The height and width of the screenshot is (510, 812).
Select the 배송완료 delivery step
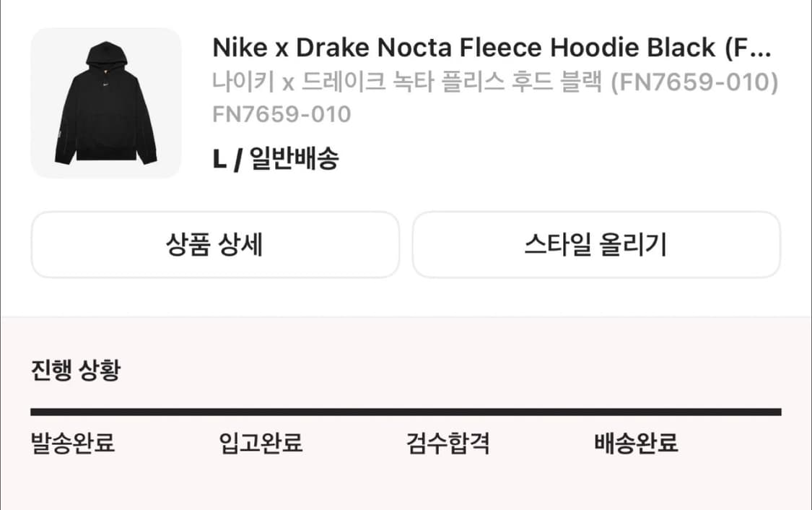click(x=636, y=442)
